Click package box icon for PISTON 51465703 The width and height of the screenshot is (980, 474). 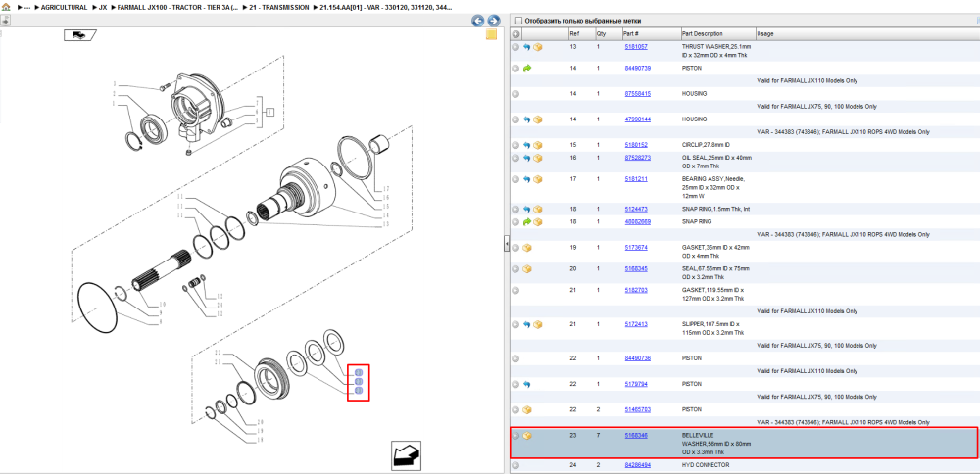tap(527, 410)
